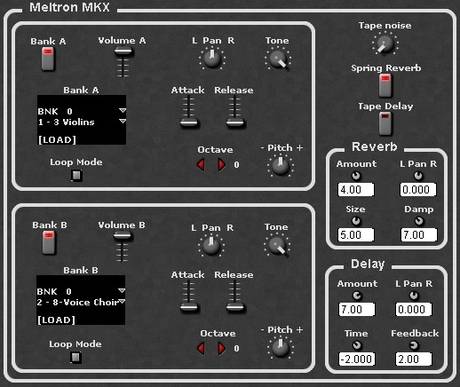Click the Volume B slider handle
The image size is (460, 387).
123,236
